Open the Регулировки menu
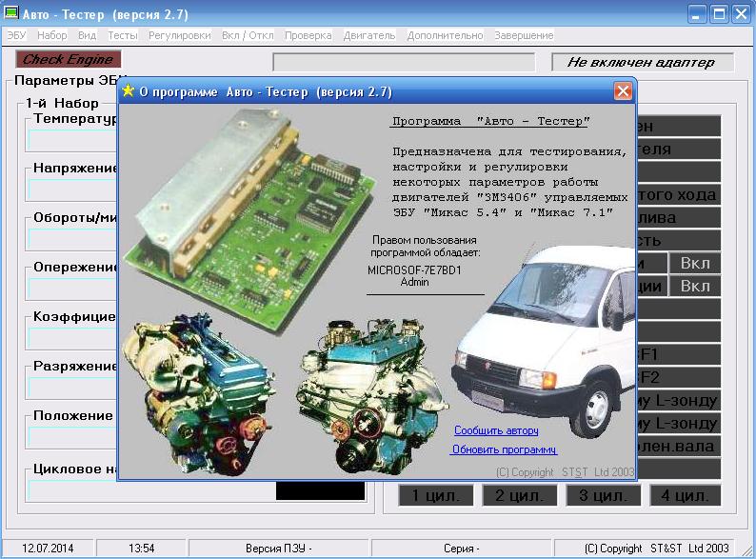This screenshot has height=559, width=756. tap(179, 35)
